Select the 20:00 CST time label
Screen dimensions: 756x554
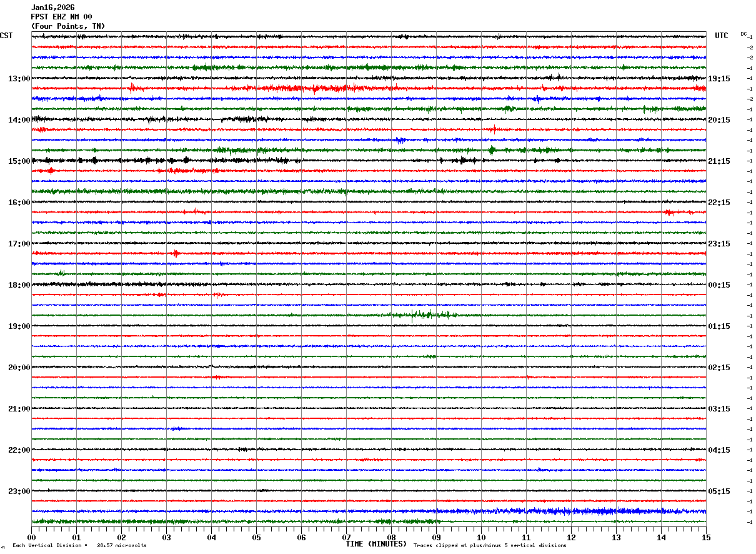coord(19,368)
